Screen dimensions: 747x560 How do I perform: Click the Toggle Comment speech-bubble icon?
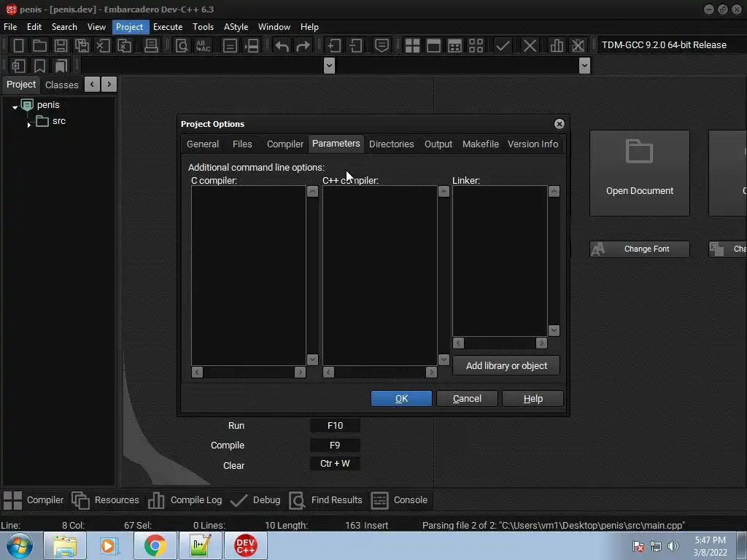[x=382, y=46]
